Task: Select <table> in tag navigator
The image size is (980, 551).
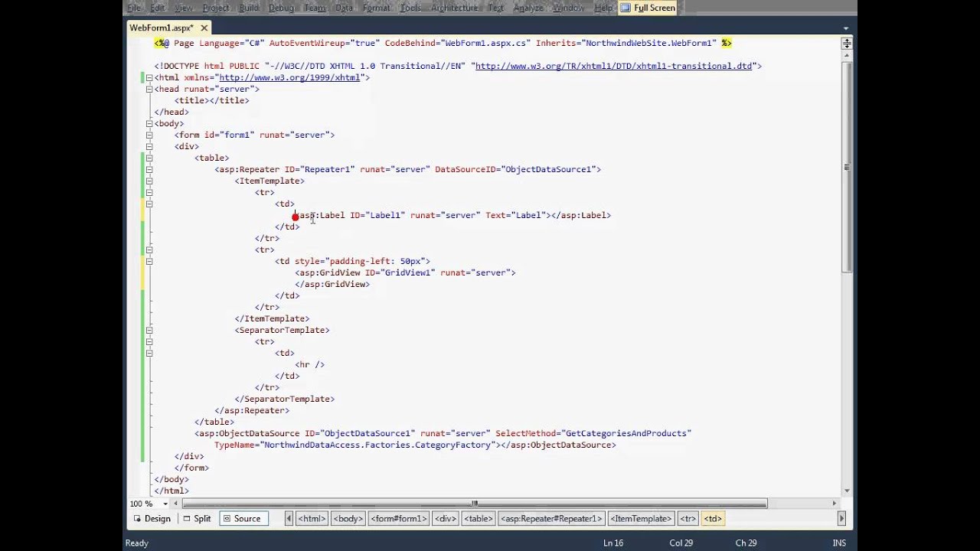Action: 479,518
